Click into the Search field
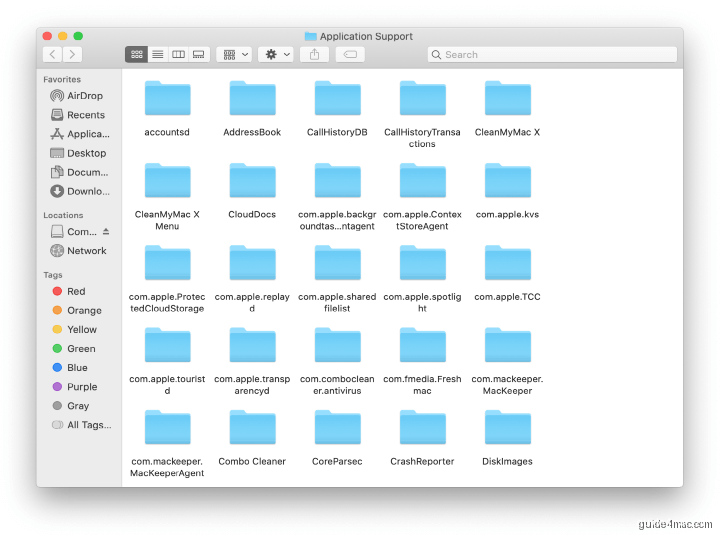The image size is (720, 535). [552, 54]
